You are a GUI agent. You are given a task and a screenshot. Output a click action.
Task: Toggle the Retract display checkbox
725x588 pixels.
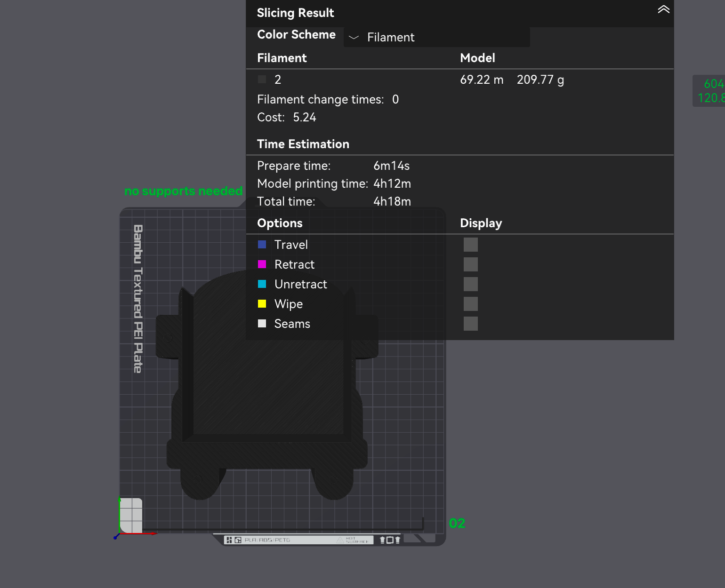470,264
